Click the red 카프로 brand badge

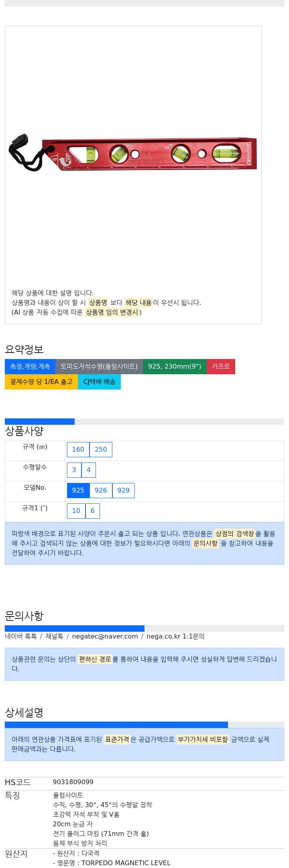[x=221, y=366]
